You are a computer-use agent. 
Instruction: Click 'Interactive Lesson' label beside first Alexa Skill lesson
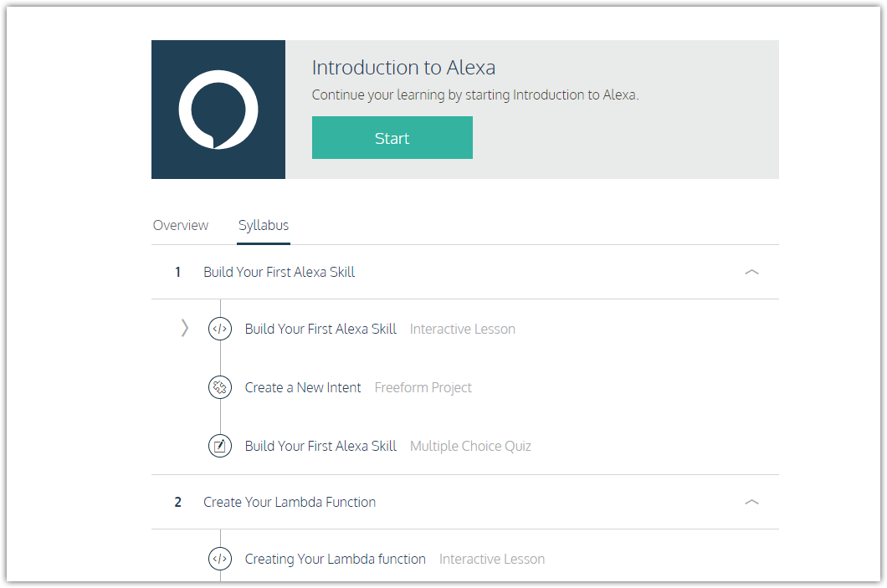pos(462,329)
